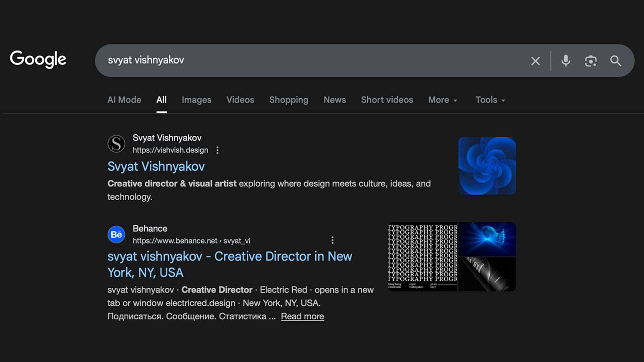Go to the News tab

(335, 100)
